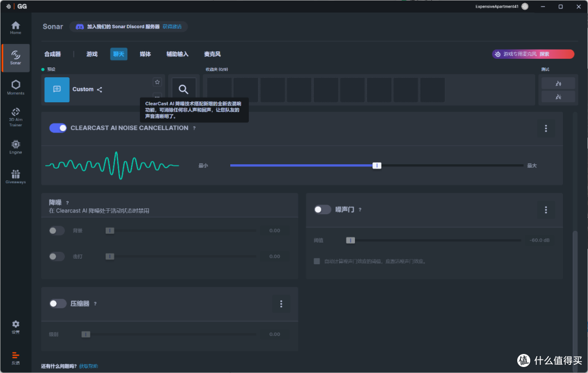Open 压缩器 three-dot options menu
588x373 pixels.
pos(281,304)
